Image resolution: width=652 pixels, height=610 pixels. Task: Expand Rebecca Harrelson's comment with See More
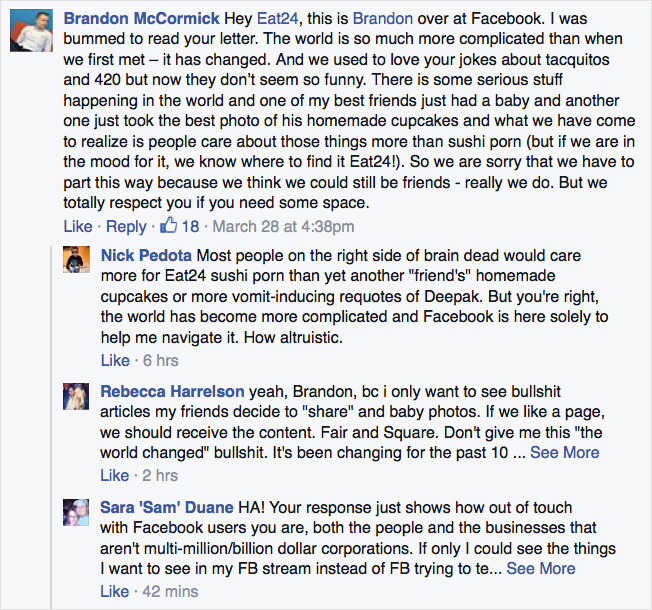coord(564,452)
